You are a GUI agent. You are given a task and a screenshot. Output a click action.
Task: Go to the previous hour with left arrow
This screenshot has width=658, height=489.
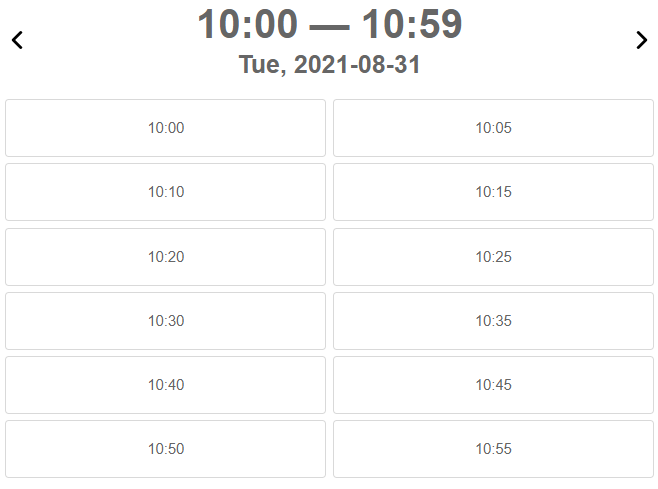point(17,41)
